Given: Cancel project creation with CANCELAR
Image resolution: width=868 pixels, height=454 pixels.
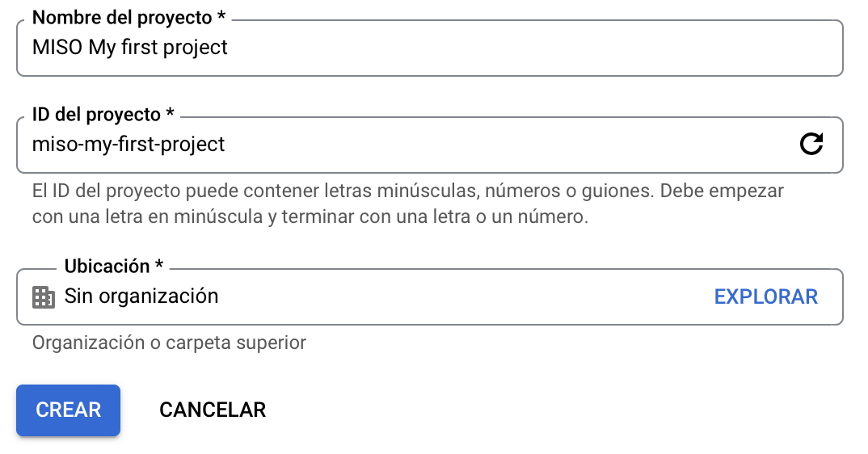Looking at the screenshot, I should pyautogui.click(x=213, y=410).
